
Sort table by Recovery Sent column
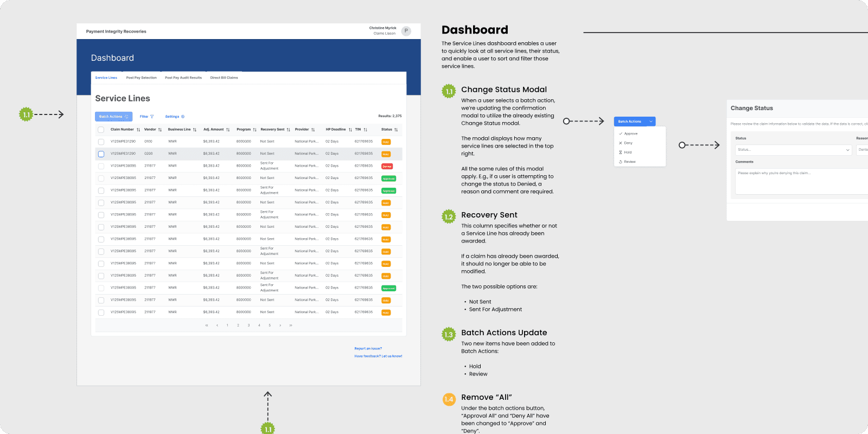(x=288, y=130)
